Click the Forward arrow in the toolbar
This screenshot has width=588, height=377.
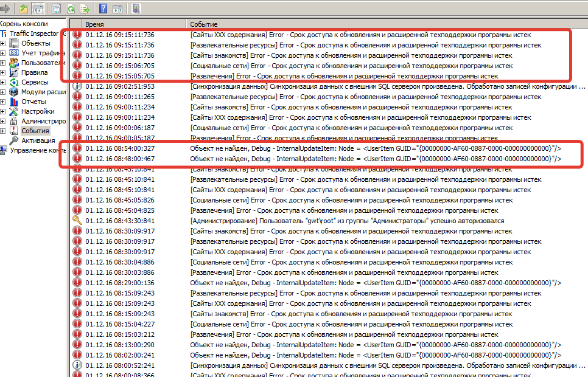4,9
